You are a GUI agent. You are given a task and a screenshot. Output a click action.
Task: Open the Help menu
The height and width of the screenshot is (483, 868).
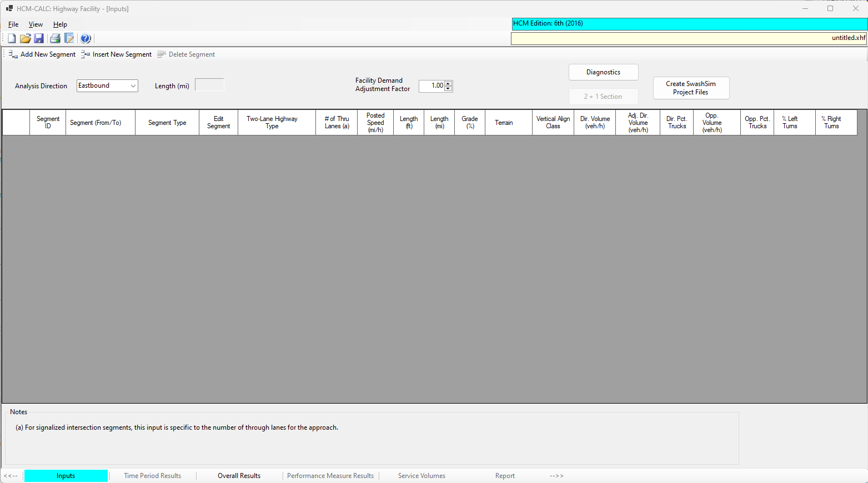(60, 24)
